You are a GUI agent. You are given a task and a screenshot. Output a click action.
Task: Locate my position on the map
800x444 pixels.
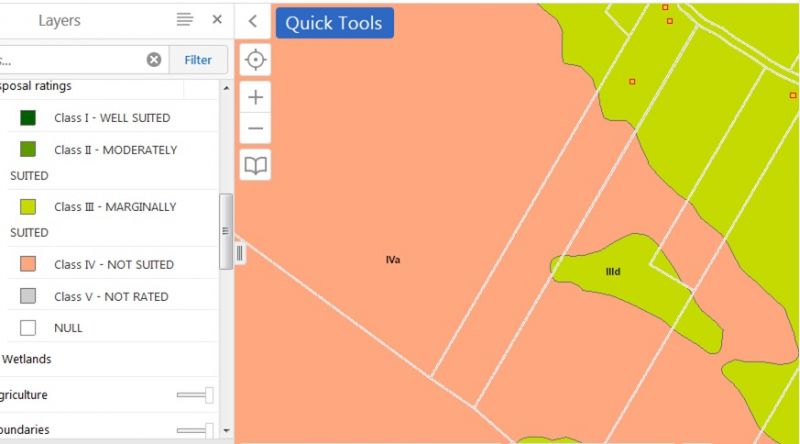point(255,60)
